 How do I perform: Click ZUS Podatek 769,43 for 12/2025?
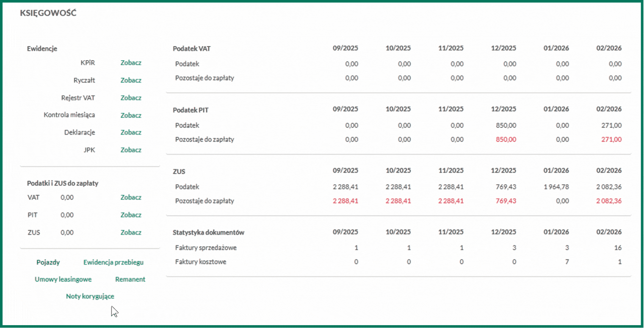tap(506, 187)
